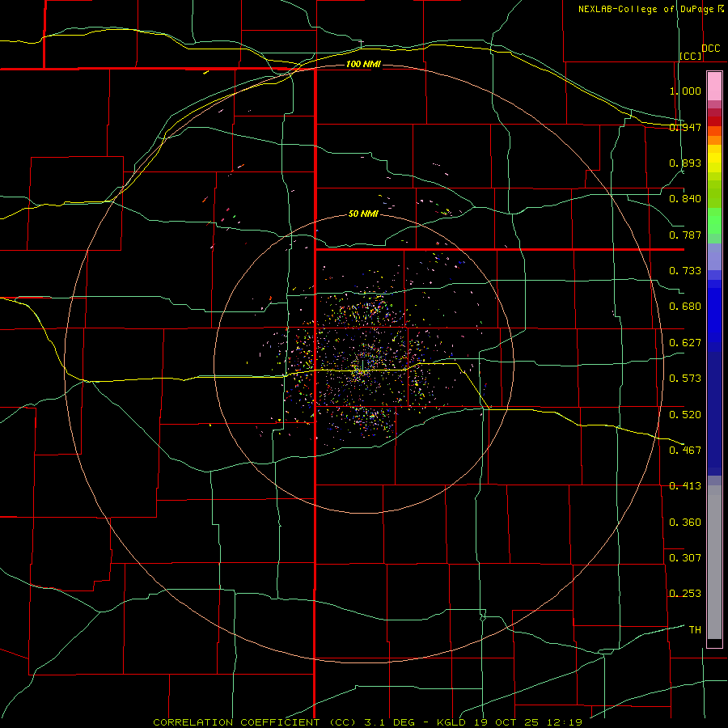Click the [CC] legend unit label

pos(691,56)
